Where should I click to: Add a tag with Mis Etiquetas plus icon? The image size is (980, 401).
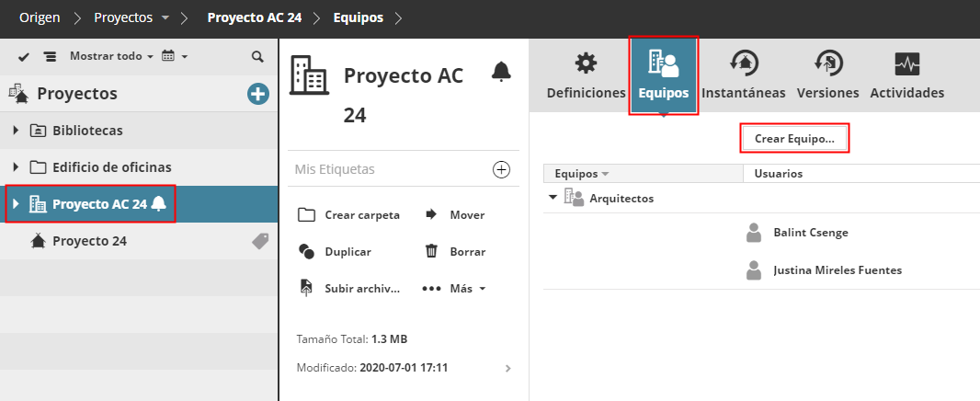pyautogui.click(x=501, y=169)
